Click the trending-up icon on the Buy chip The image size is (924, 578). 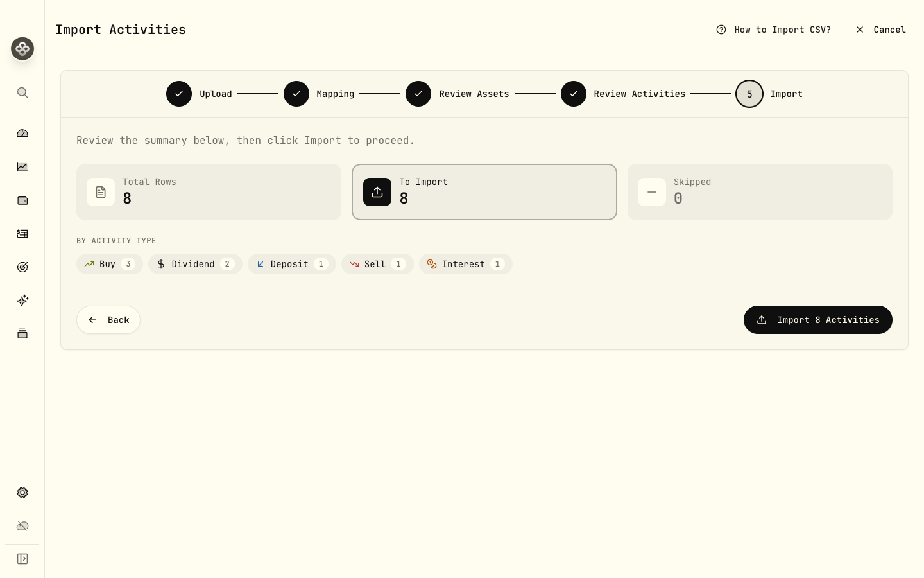coord(89,264)
